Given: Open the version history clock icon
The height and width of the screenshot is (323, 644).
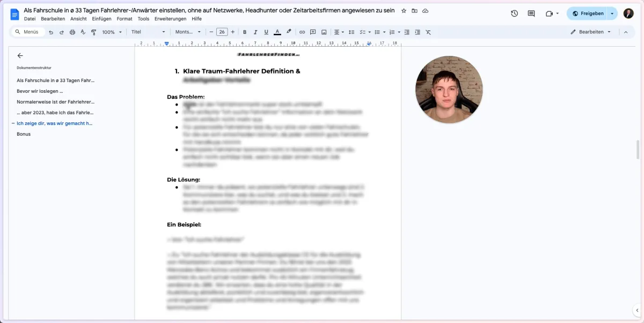Looking at the screenshot, I should [x=514, y=13].
